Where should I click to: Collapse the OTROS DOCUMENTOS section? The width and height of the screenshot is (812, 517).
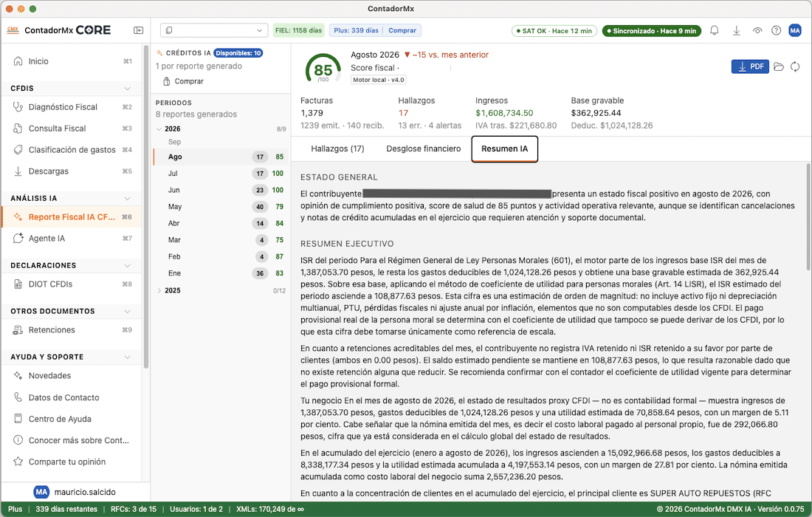click(127, 311)
